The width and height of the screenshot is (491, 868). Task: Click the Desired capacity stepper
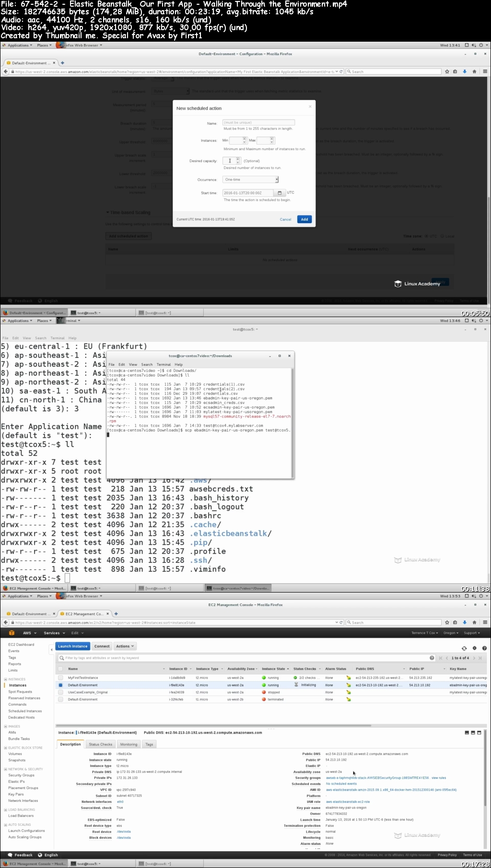(238, 160)
